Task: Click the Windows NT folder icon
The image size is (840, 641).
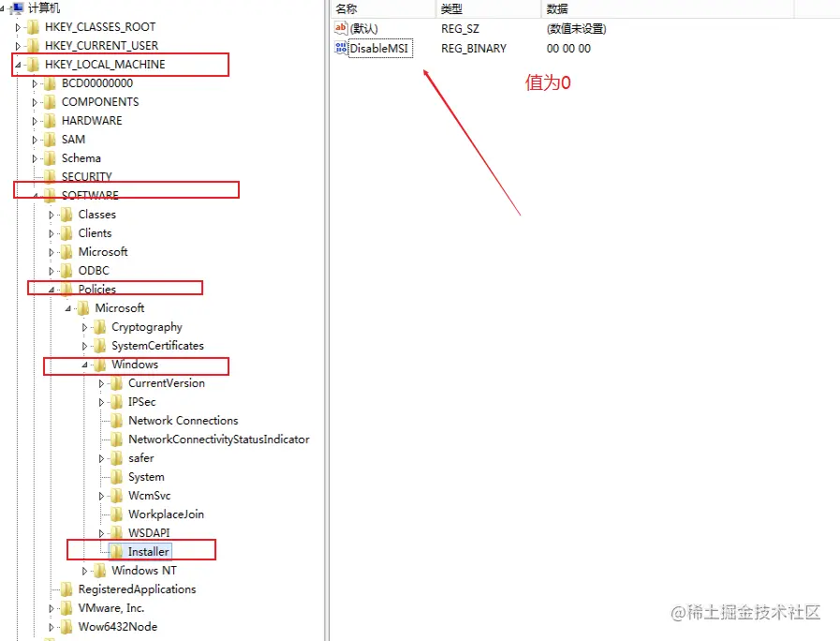Action: click(99, 571)
